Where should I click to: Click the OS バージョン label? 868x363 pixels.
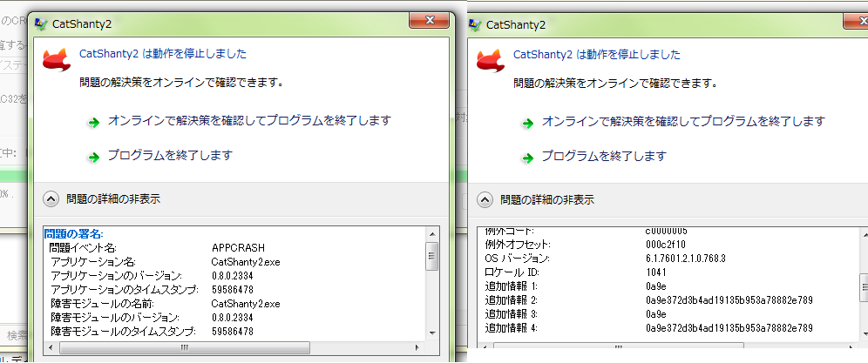pyautogui.click(x=517, y=259)
